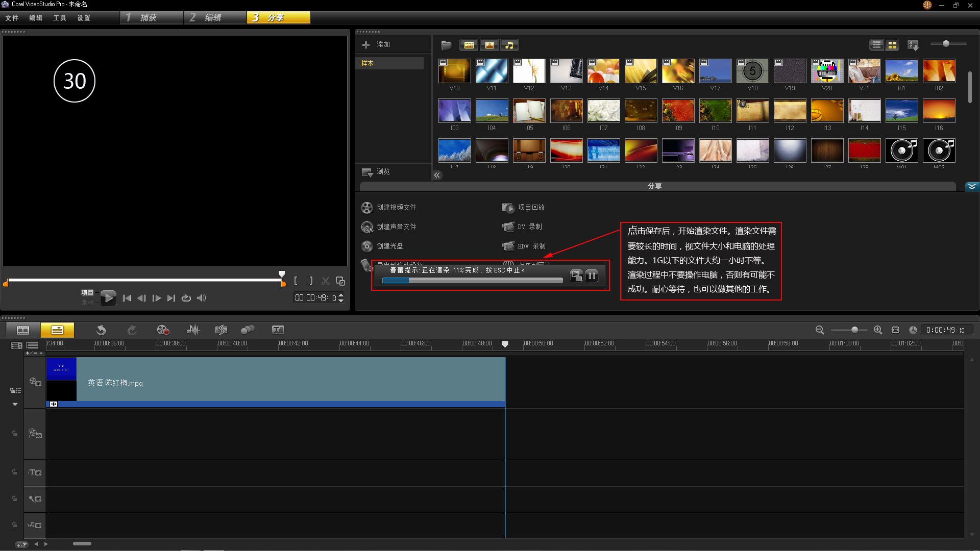The height and width of the screenshot is (551, 980).
Task: Click 创建视频文件 option
Action: pos(396,207)
